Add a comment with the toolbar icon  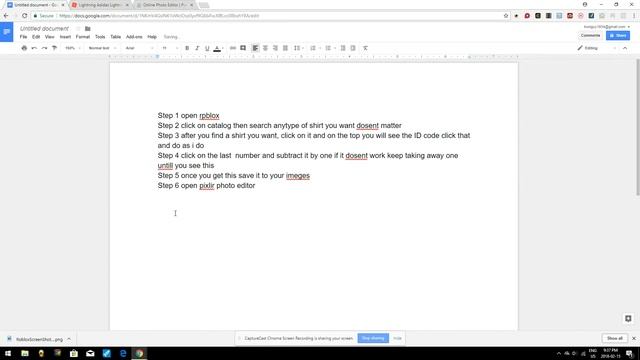243,48
